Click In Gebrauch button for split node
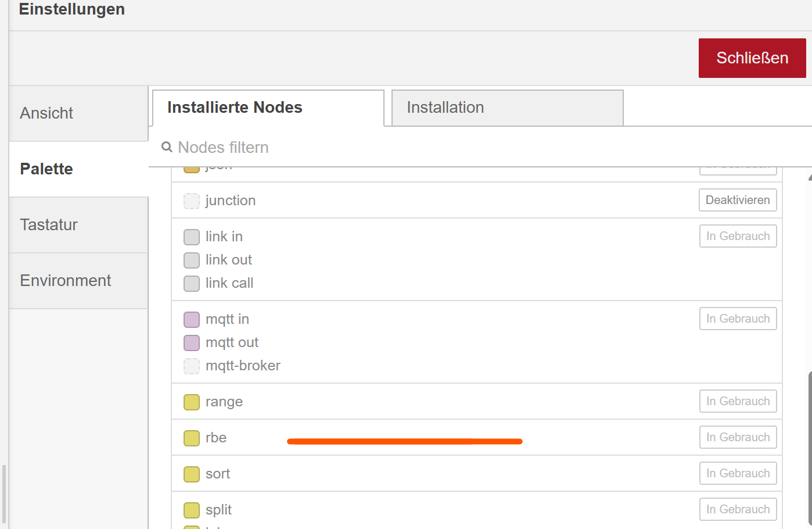Screen dimensions: 812x529 (738, 509)
